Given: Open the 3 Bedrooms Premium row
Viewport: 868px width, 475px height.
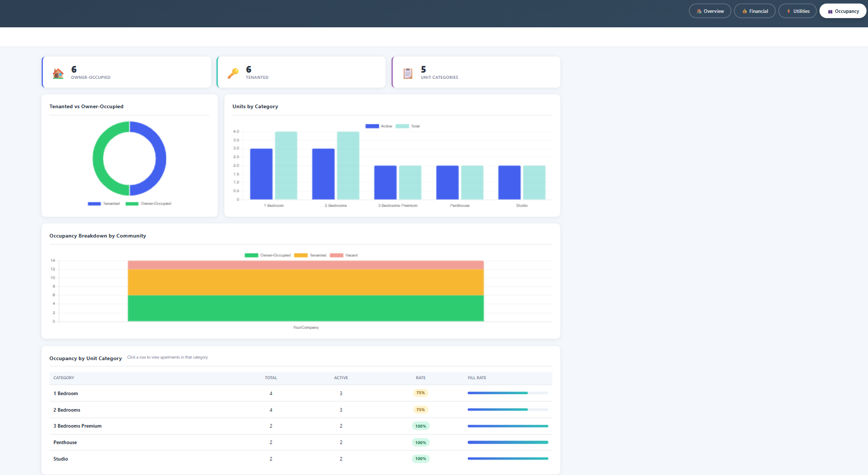Looking at the screenshot, I should coord(301,426).
